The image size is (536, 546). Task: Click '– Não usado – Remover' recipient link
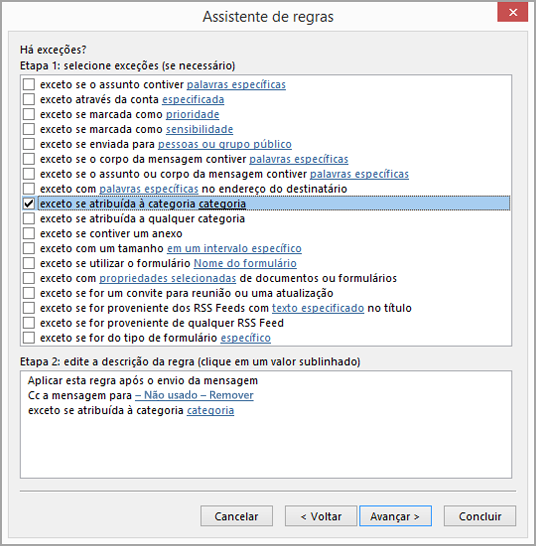coord(194,395)
